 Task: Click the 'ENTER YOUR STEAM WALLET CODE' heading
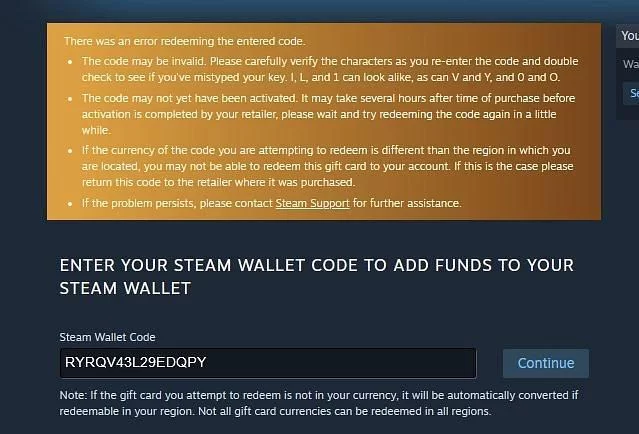point(317,277)
